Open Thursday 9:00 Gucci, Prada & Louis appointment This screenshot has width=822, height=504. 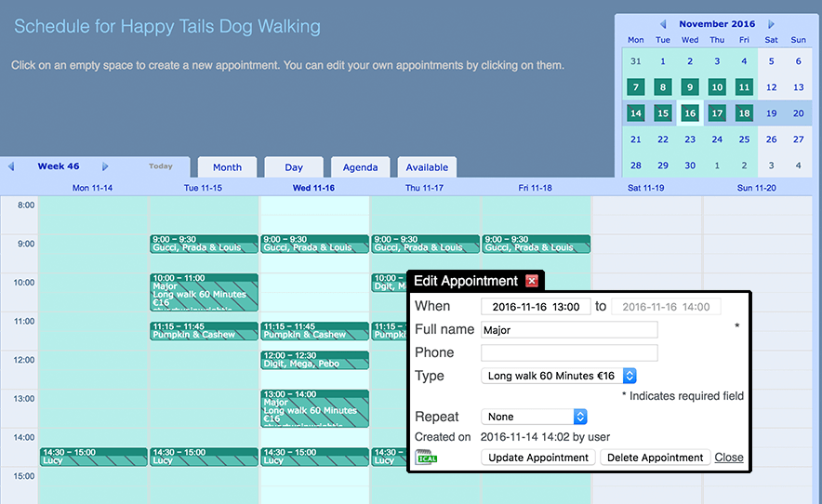[x=425, y=244]
